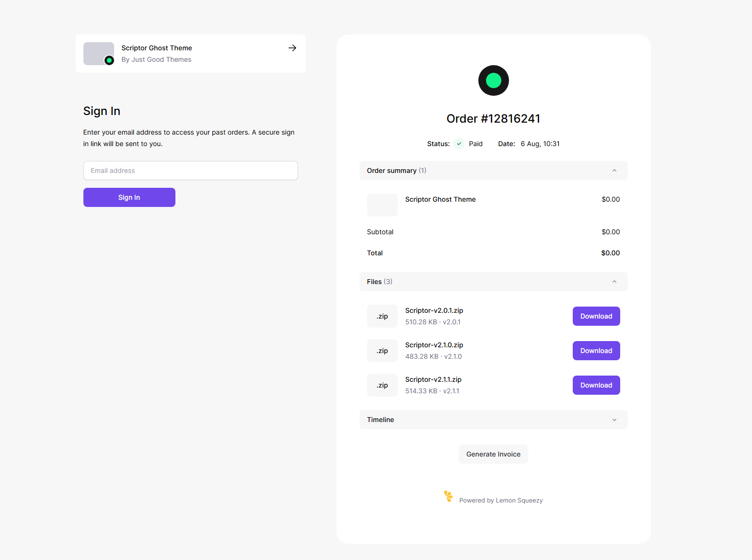This screenshot has height=560, width=752.
Task: Focus the Email address field
Action: click(191, 171)
